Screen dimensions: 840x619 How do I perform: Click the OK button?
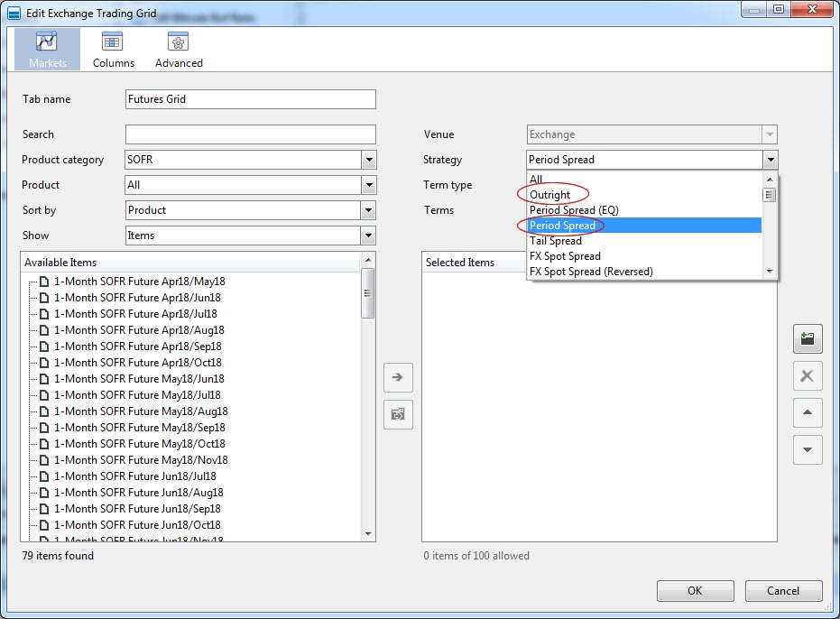coord(695,591)
